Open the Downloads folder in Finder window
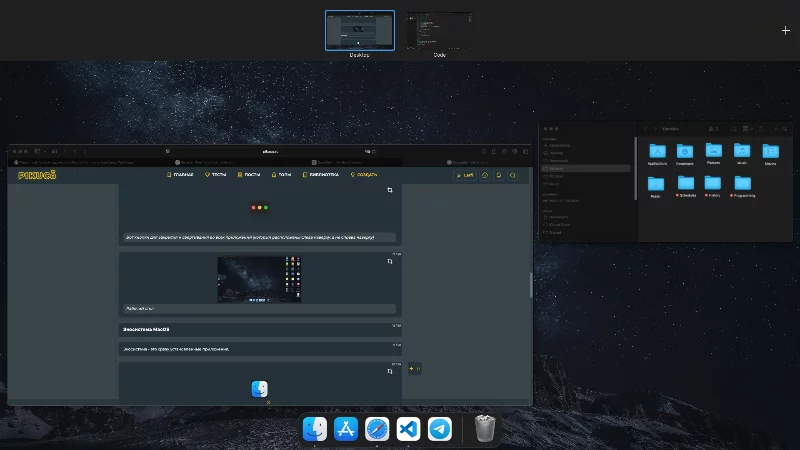This screenshot has height=450, width=800. [685, 154]
